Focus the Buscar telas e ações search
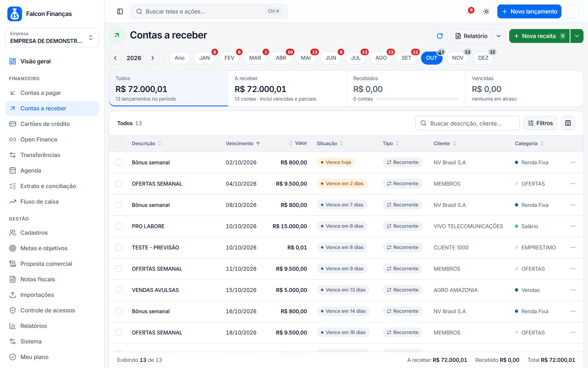588x368 pixels. [209, 11]
